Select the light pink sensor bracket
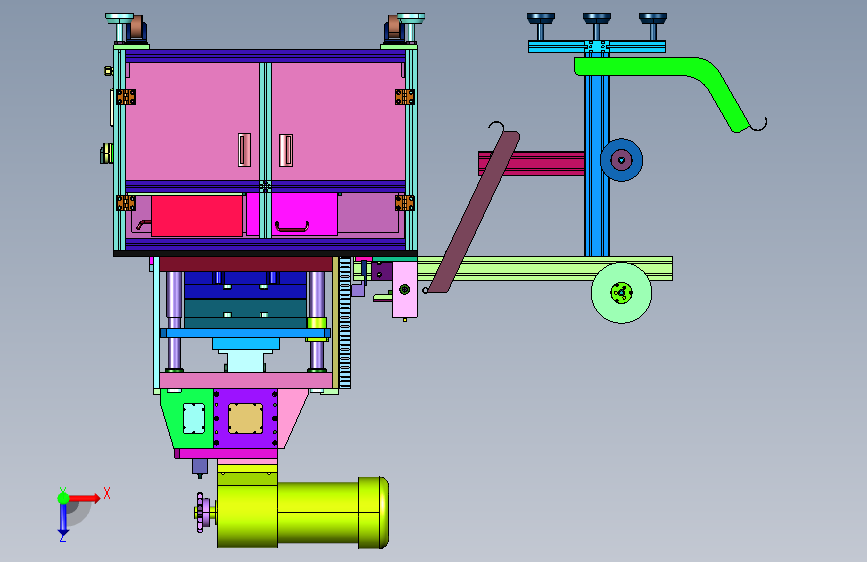The image size is (867, 562). tap(405, 289)
